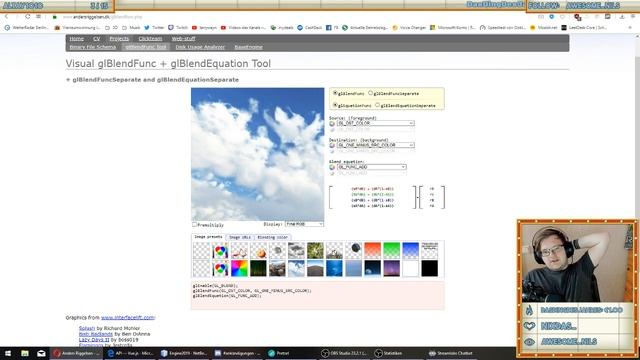Open the Musik bookmarks folder
The width and height of the screenshot is (640, 360).
(131, 28)
